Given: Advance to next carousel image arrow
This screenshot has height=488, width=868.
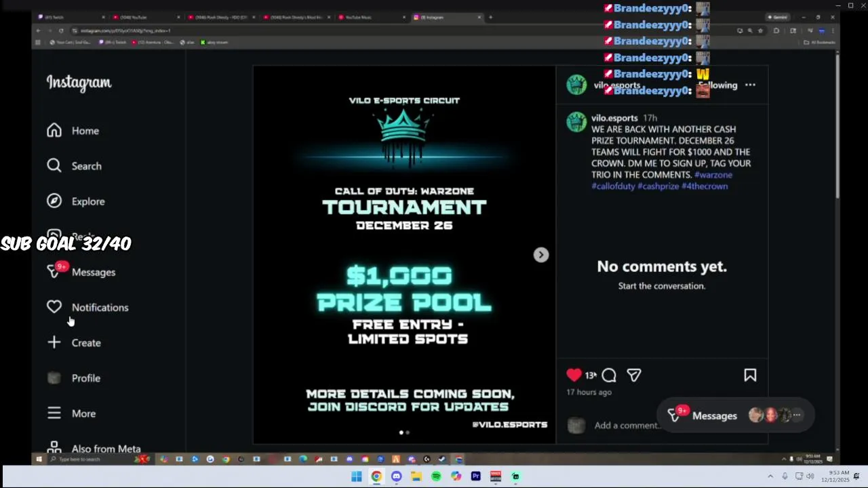Looking at the screenshot, I should (x=540, y=255).
